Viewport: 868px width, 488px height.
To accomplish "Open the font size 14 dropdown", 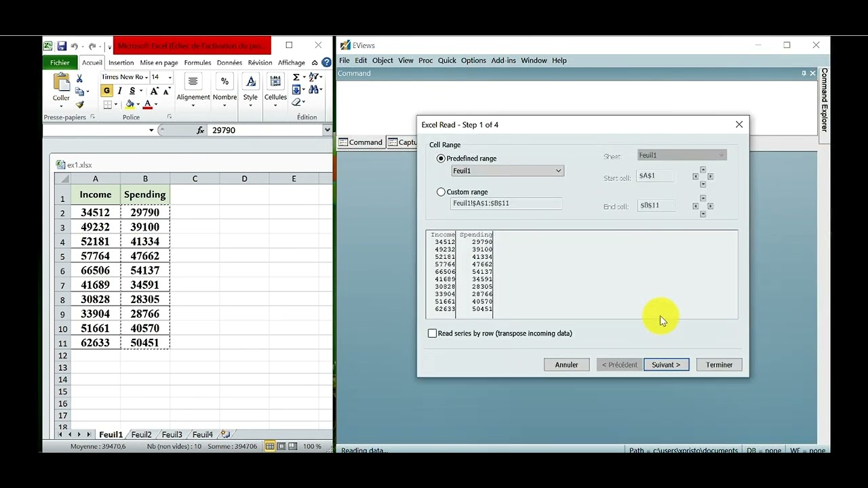I will click(x=170, y=77).
